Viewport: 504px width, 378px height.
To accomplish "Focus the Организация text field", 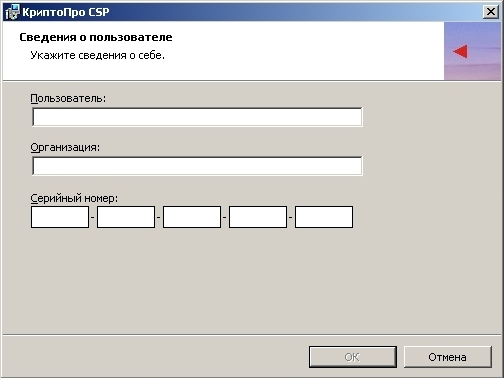I will click(197, 166).
